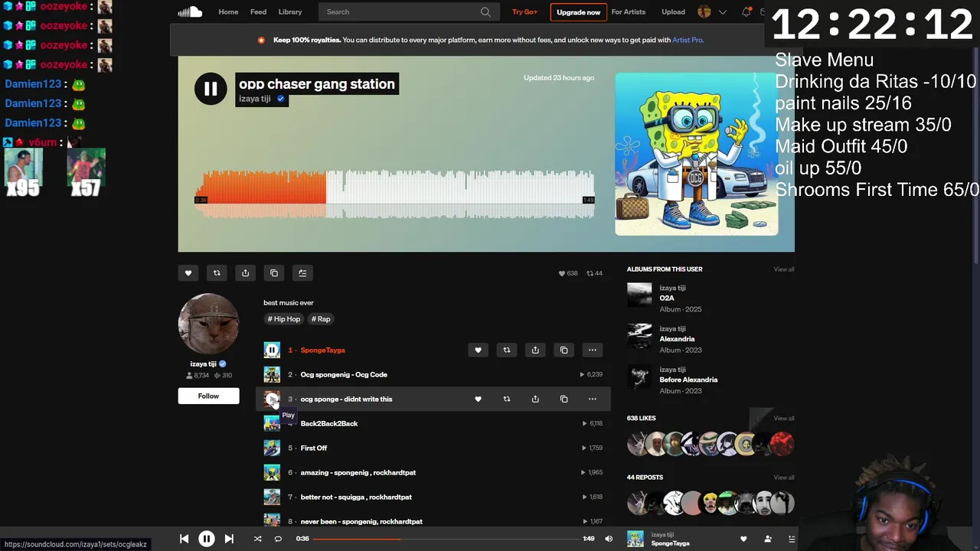
Task: Click the search magnifier icon
Action: [485, 11]
